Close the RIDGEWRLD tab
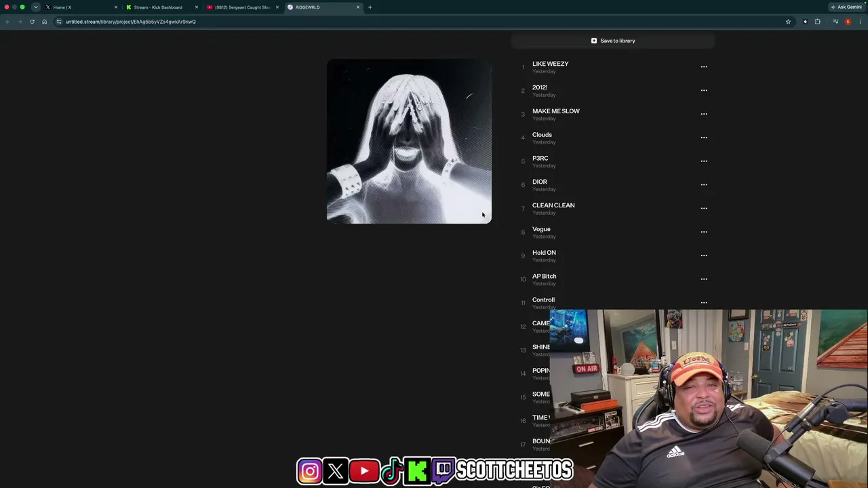Image resolution: width=868 pixels, height=488 pixels. pos(358,7)
